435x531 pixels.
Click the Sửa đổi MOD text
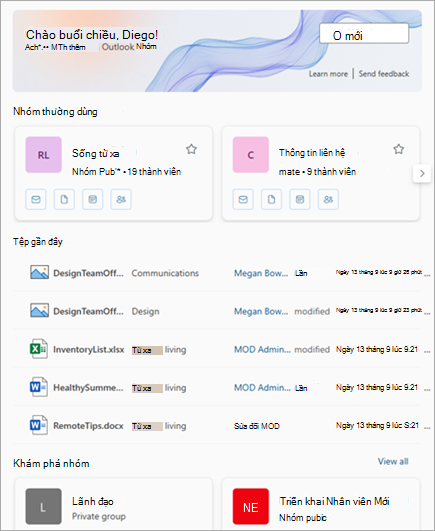coord(257,426)
